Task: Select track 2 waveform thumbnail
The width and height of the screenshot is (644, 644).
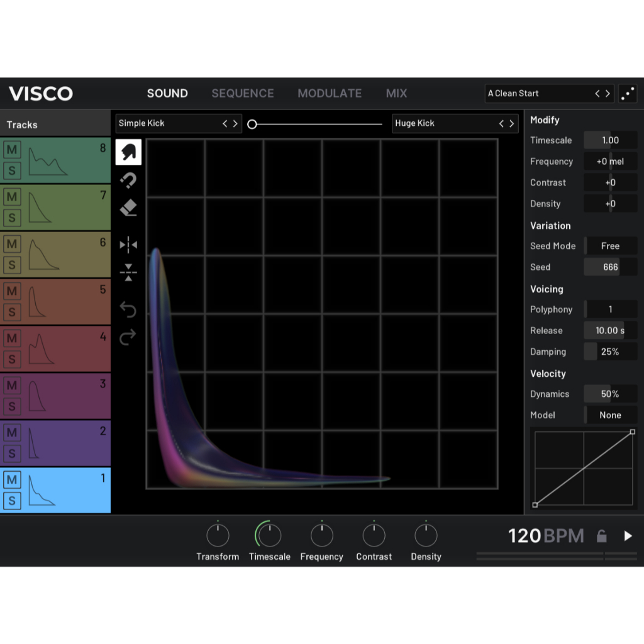Action: [x=34, y=443]
